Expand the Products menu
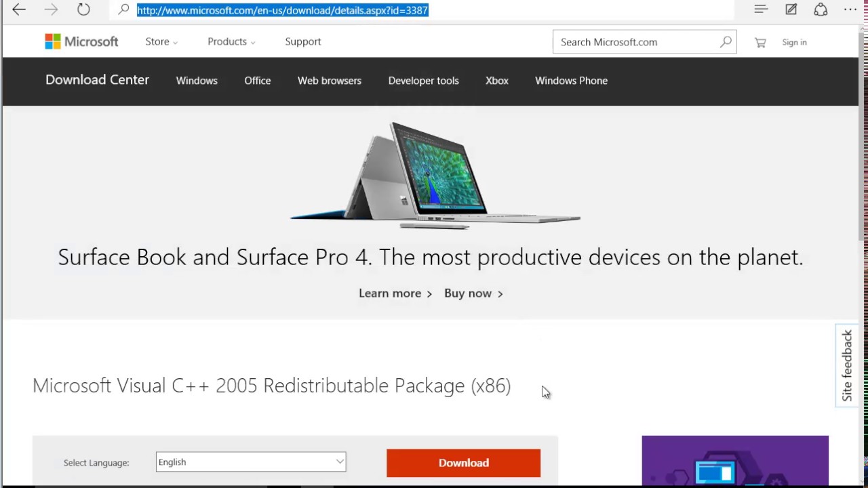This screenshot has width=868, height=488. click(231, 41)
